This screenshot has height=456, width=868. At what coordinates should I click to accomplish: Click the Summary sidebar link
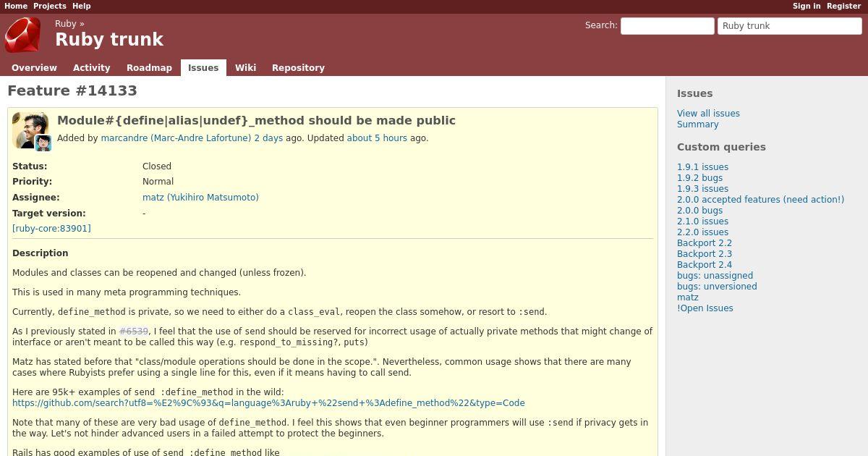click(698, 124)
